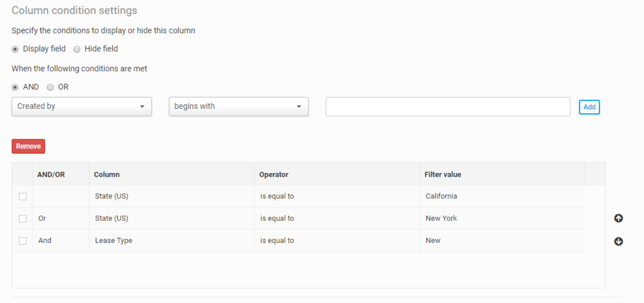Screen dimensions: 644x303
Task: Click the Column header in the table
Action: point(107,175)
